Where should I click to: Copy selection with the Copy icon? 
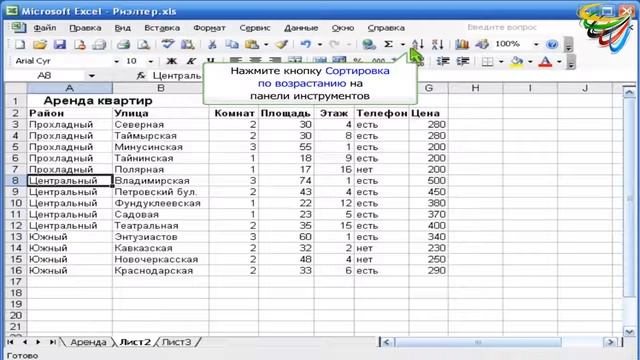[x=232, y=44]
